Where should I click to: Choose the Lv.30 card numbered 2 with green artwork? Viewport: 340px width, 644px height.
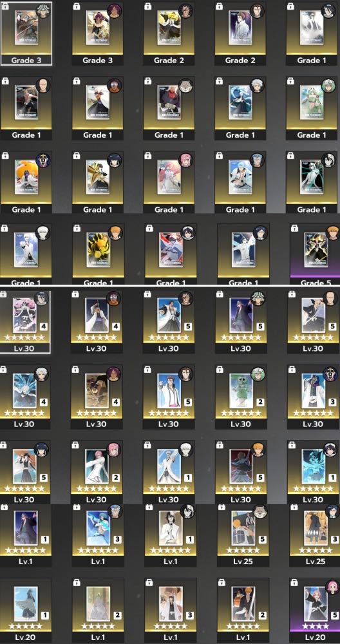tap(242, 397)
